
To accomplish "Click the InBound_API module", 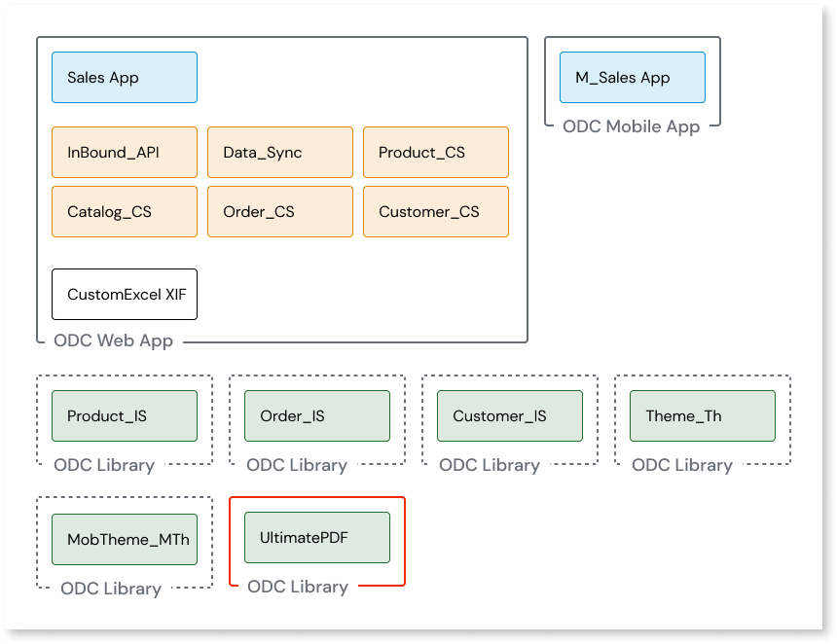I will tap(125, 152).
